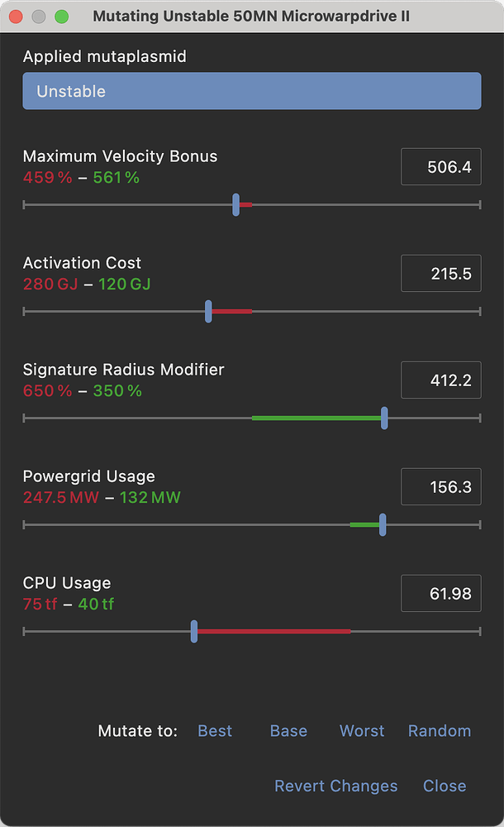Click Revert Changes
Viewport: 504px width, 827px height.
(335, 786)
